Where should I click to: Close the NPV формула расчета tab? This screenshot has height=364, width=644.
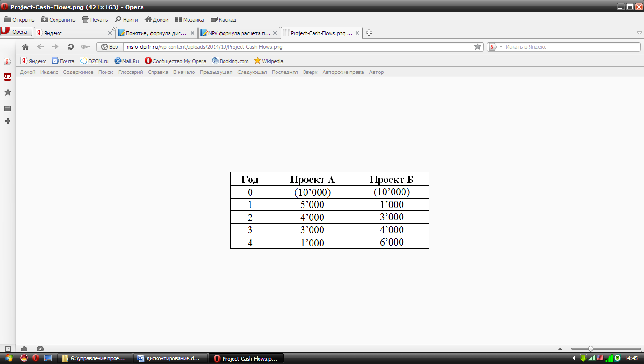(x=275, y=33)
